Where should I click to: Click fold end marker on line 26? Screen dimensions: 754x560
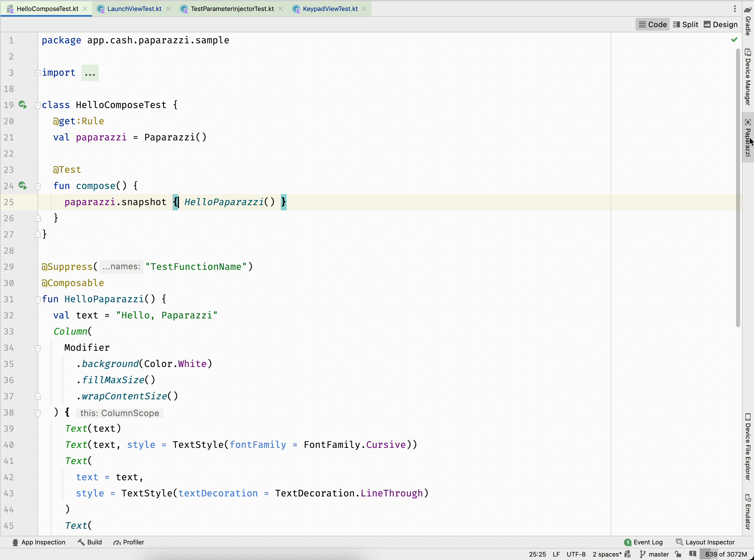38,218
